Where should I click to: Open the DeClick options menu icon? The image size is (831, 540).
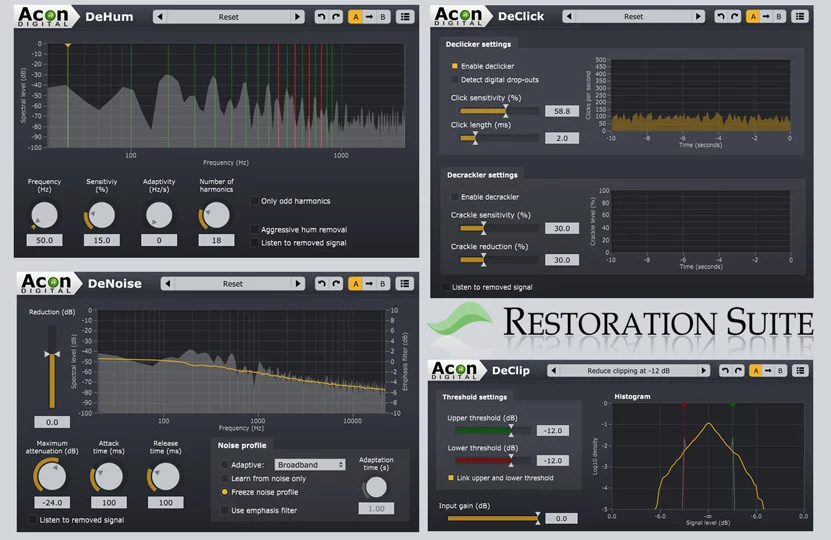coord(800,16)
